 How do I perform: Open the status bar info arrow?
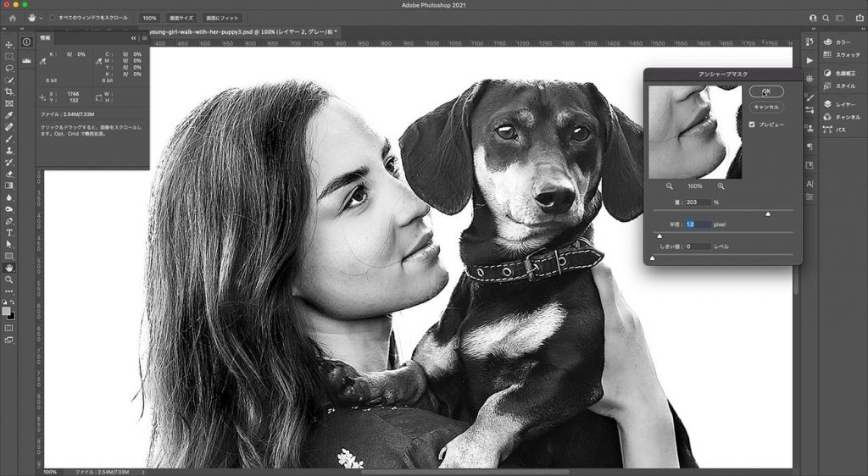(x=143, y=472)
